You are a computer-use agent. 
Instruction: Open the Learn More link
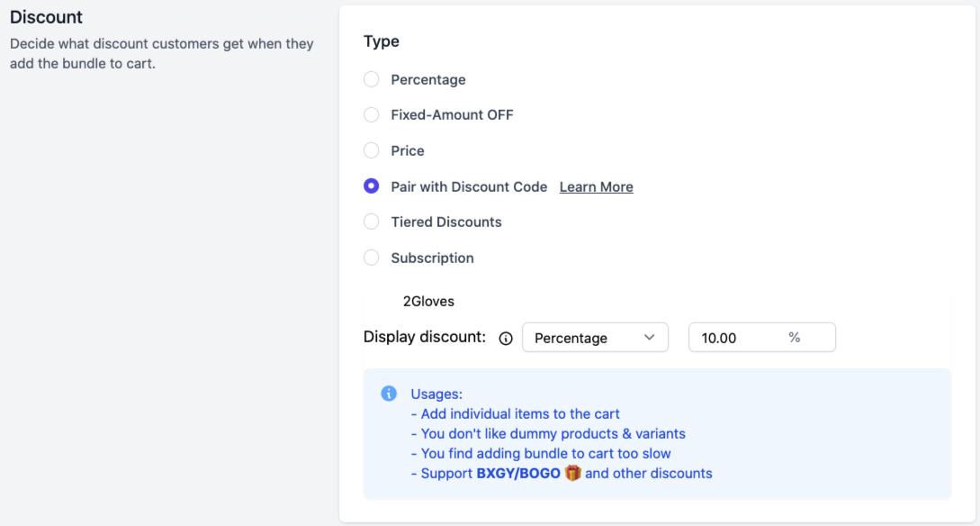click(596, 187)
